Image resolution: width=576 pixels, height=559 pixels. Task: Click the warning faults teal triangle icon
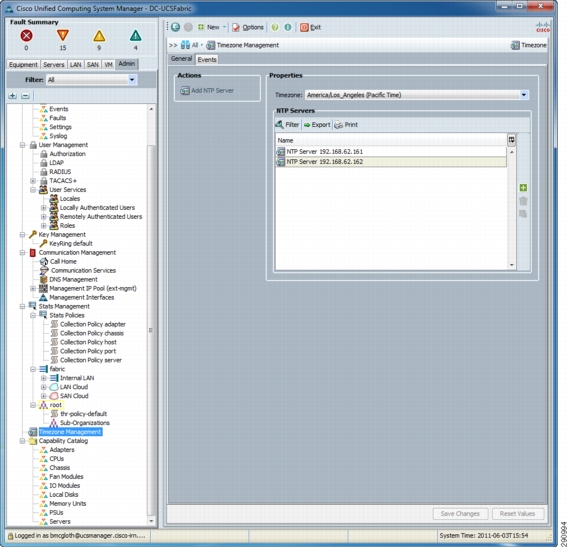136,36
